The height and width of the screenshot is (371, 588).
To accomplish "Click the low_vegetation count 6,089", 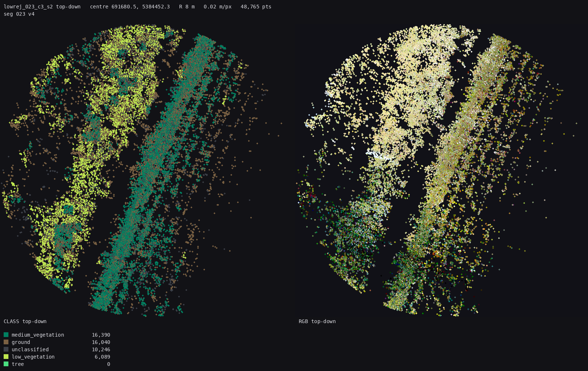I will click(102, 357).
